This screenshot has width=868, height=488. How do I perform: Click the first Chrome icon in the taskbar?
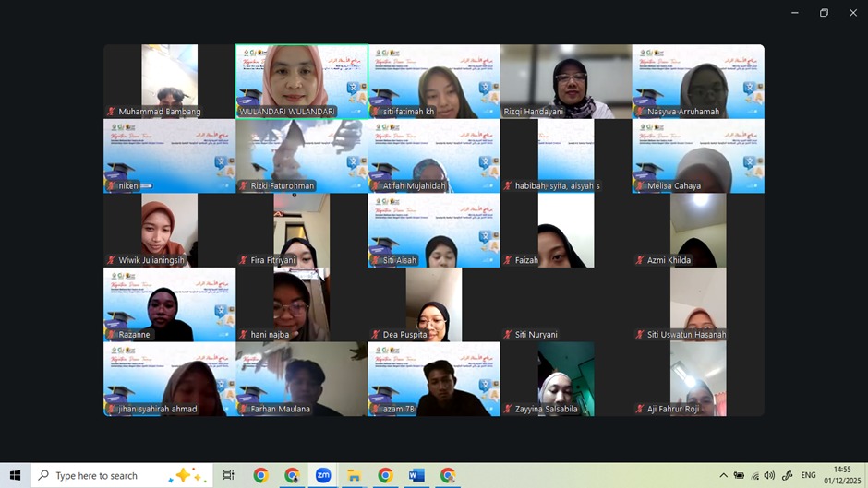coord(260,475)
